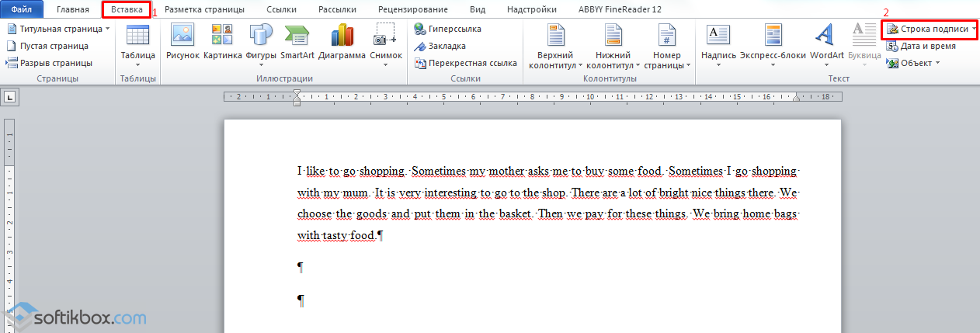Insert a chart via Диаграмма
This screenshot has height=333, width=980.
(342, 36)
